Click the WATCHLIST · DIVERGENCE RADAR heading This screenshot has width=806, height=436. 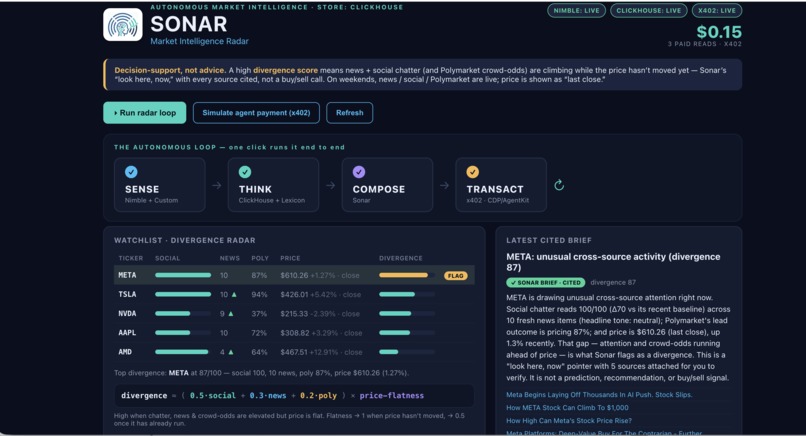coord(185,240)
